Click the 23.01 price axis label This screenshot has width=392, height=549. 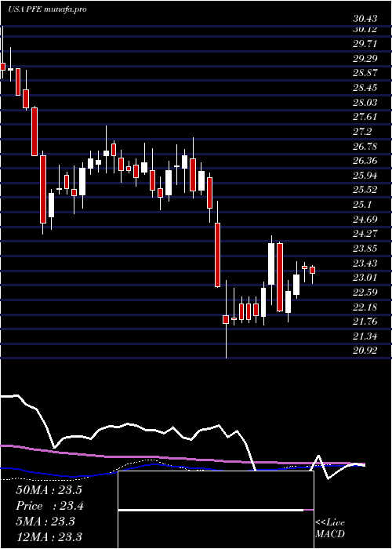click(x=365, y=278)
